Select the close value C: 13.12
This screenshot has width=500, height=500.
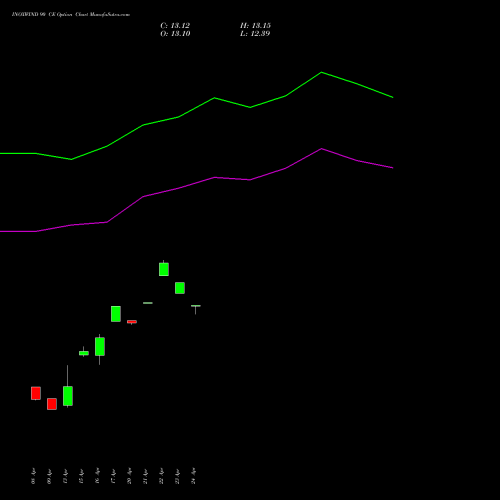point(175,26)
